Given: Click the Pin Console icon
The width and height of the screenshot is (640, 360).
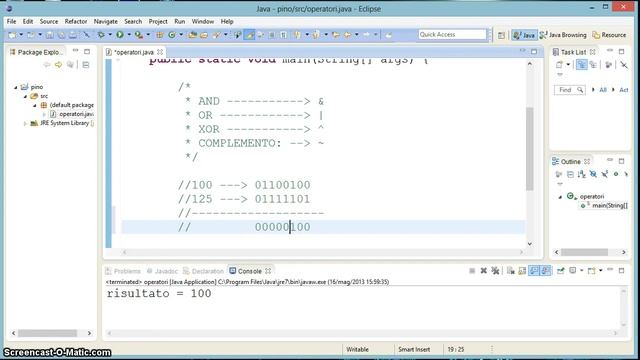Looking at the screenshot, I should (561, 271).
